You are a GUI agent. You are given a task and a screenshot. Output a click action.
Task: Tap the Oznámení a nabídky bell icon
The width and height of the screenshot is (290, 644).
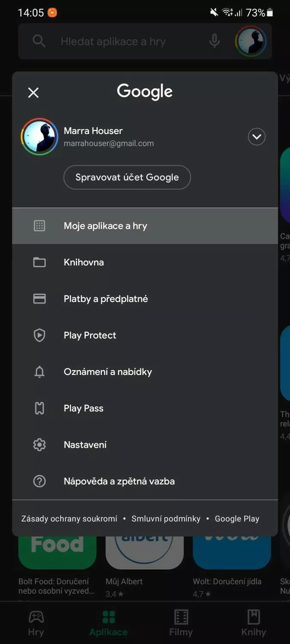[40, 372]
